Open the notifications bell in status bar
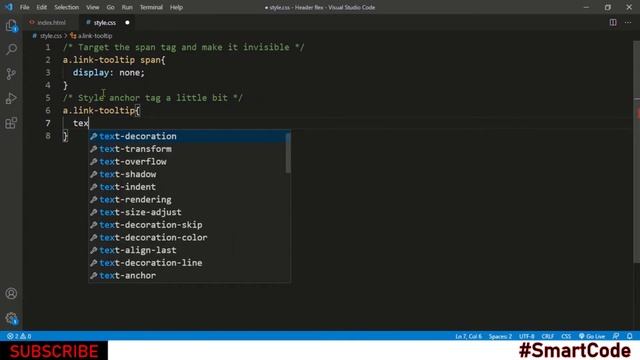This screenshot has height=360, width=640. click(x=629, y=336)
